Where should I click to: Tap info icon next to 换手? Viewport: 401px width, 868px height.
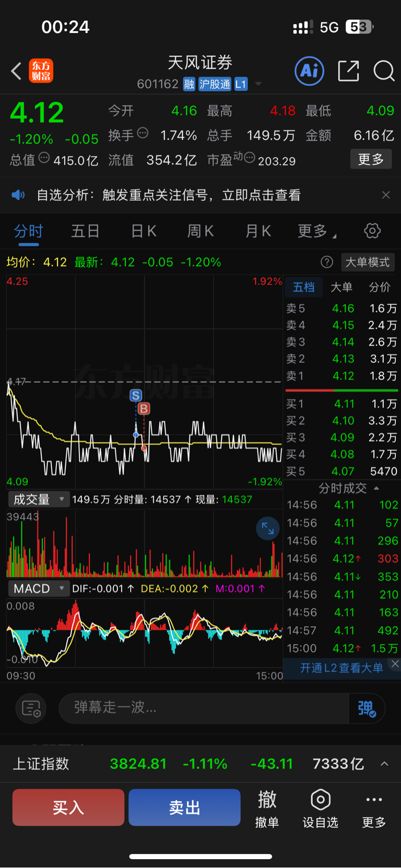pos(143,133)
